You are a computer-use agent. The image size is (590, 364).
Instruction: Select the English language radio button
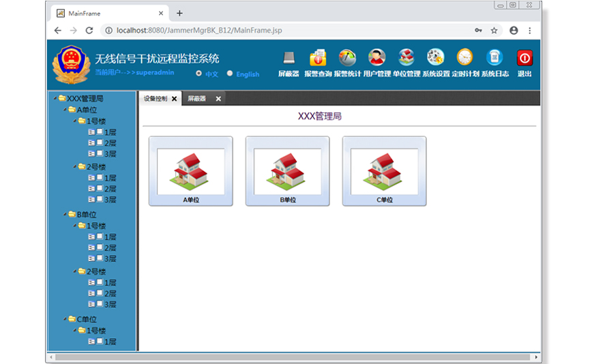click(230, 74)
